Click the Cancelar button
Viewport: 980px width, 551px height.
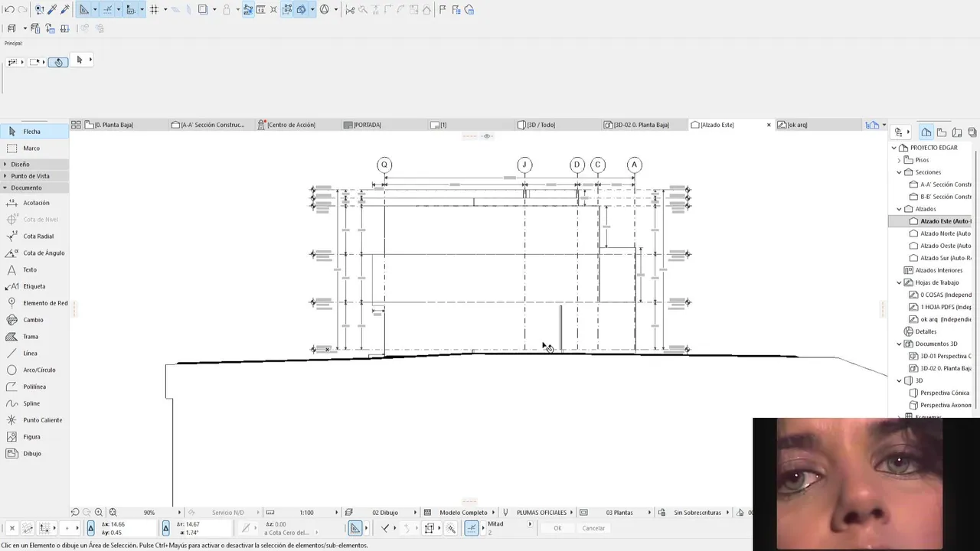[x=593, y=528]
